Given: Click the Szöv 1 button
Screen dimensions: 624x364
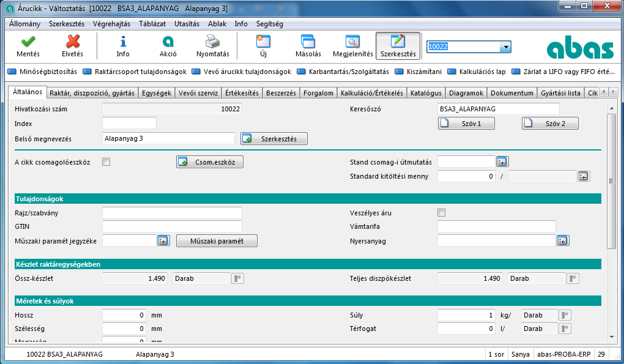Looking at the screenshot, I should (466, 124).
